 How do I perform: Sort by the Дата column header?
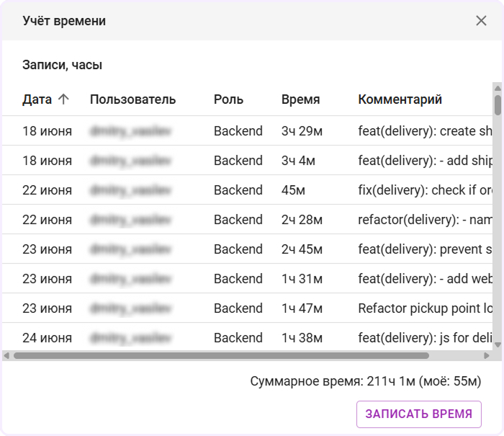[37, 99]
